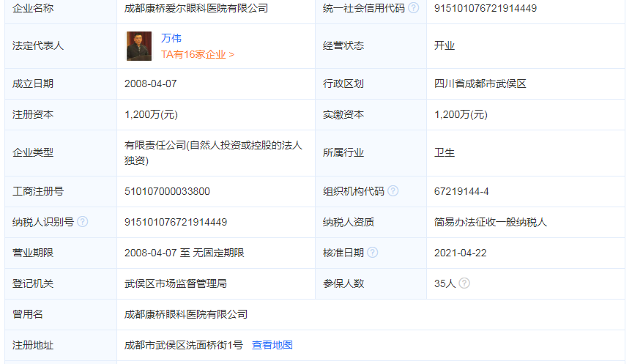Open help icon beside 统一社会信用代码
The image size is (632, 364).
414,8
